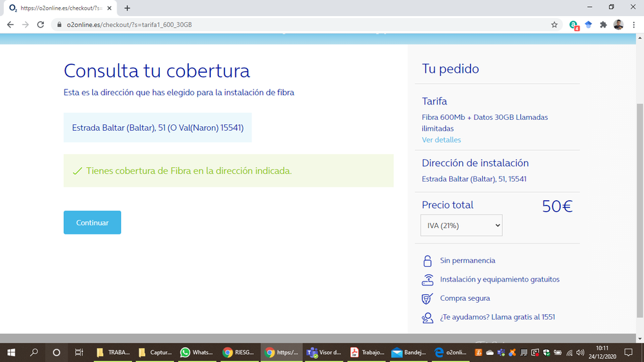Image resolution: width=644 pixels, height=362 pixels.
Task: Click the page's vertical scrollbar
Action: [639, 211]
